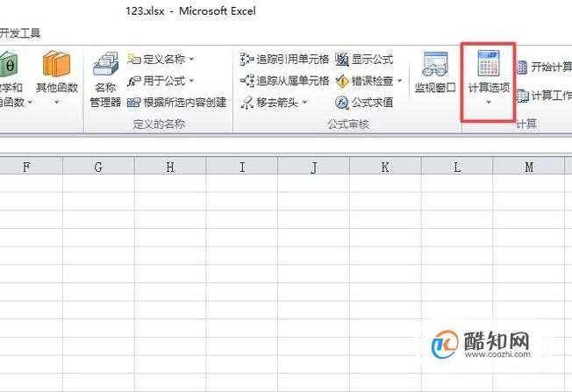
Task: Select column F header
Action: click(31, 167)
